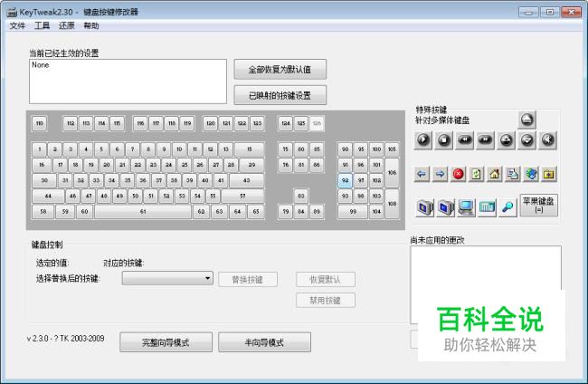
Task: Select the Sleep moon monitor button
Action: [425, 207]
